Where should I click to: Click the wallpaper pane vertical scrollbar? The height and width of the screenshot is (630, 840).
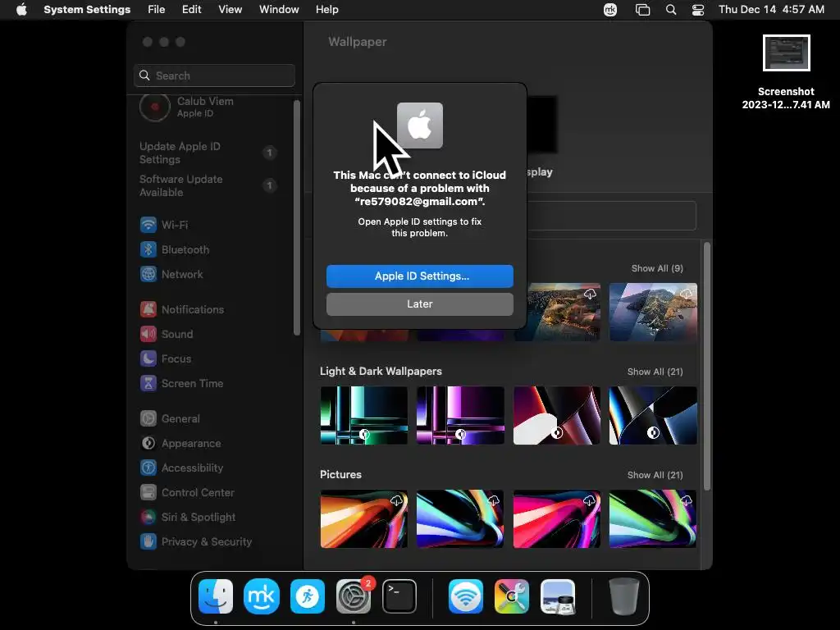(706, 367)
